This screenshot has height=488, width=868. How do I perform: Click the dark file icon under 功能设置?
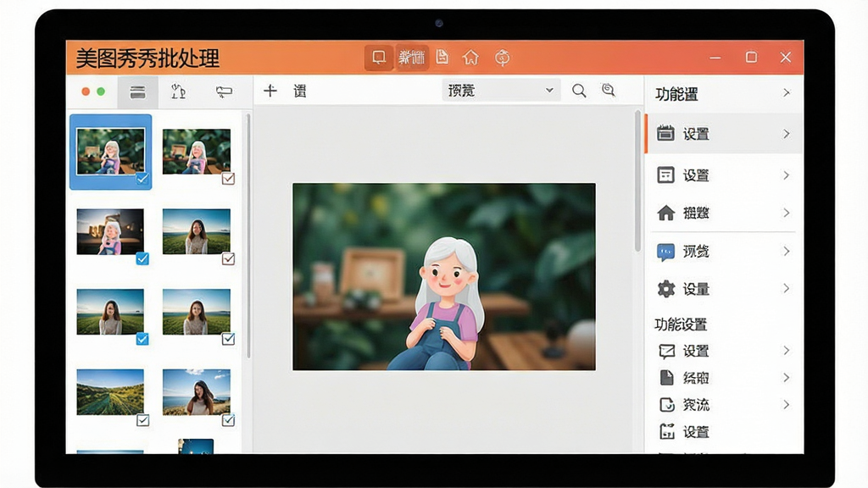click(x=666, y=377)
